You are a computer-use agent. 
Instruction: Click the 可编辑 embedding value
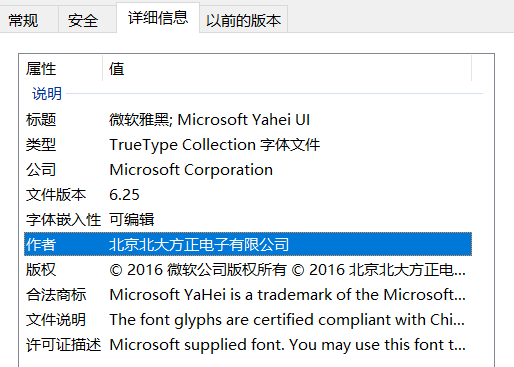click(132, 220)
